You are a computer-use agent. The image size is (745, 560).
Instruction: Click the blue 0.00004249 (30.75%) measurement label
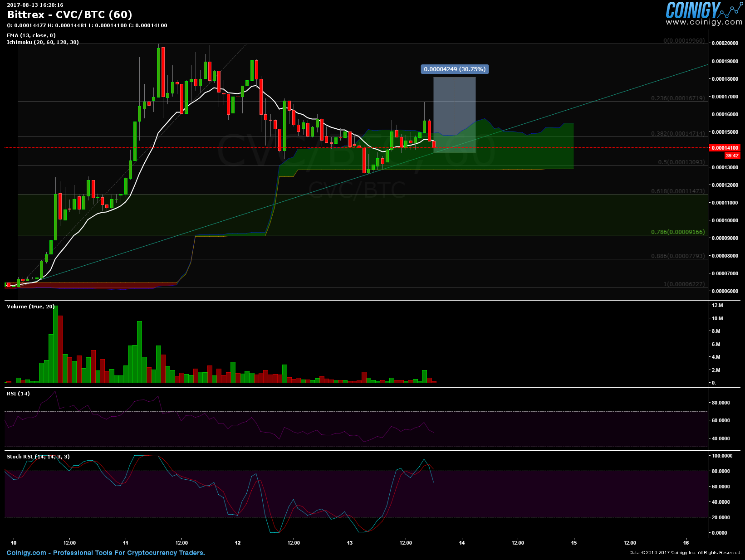pos(455,69)
